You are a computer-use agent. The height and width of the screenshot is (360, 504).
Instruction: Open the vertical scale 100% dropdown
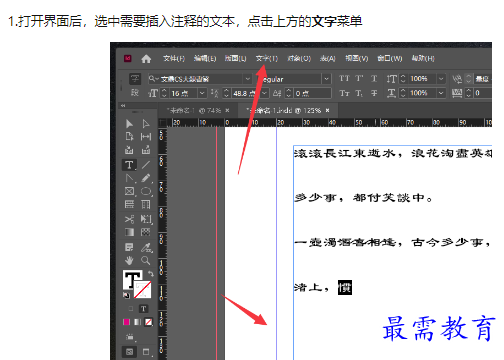point(441,79)
